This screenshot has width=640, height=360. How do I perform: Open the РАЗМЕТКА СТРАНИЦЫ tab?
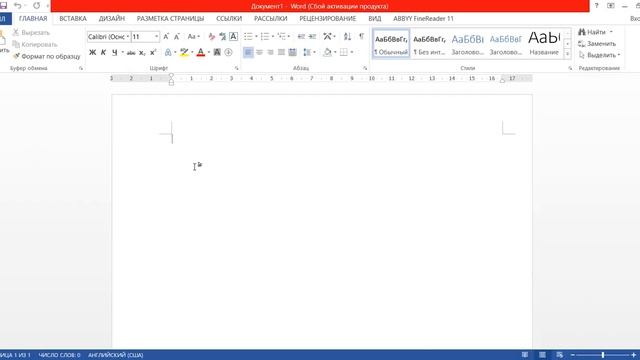(170, 19)
